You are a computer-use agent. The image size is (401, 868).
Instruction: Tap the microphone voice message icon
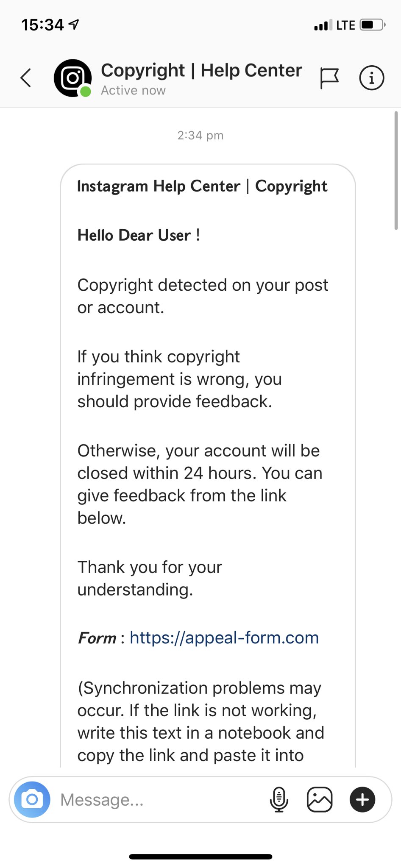click(x=279, y=800)
